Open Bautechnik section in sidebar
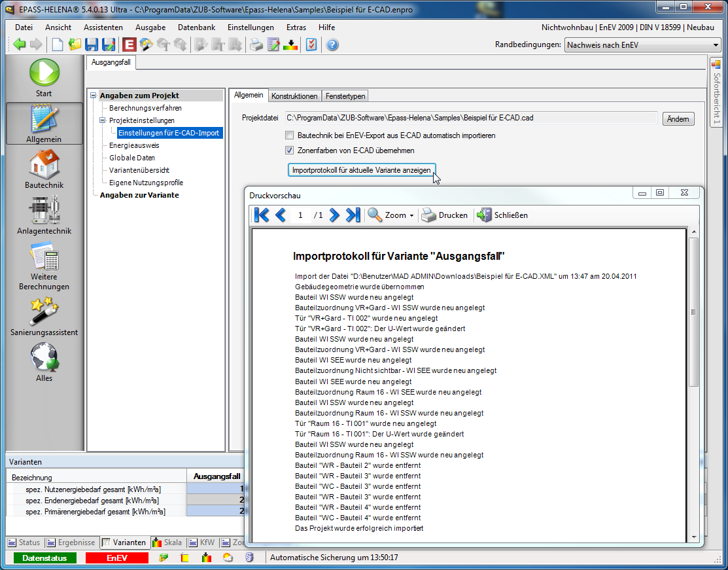Image resolution: width=728 pixels, height=570 pixels. 44,169
